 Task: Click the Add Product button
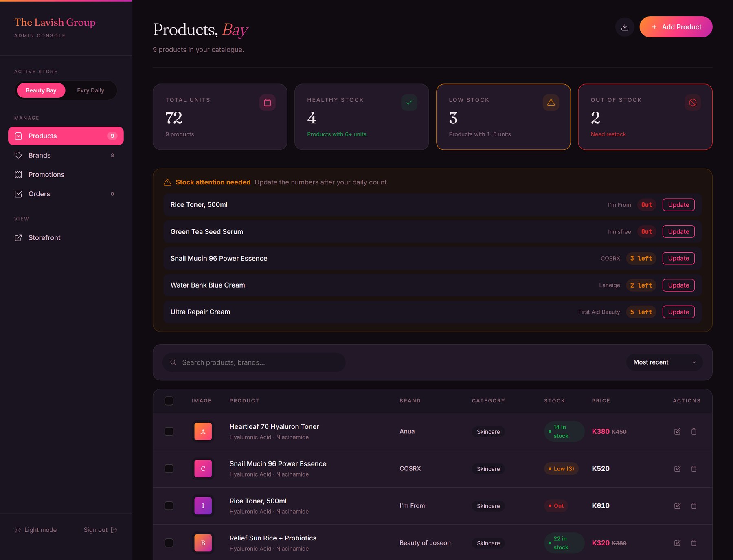click(676, 27)
